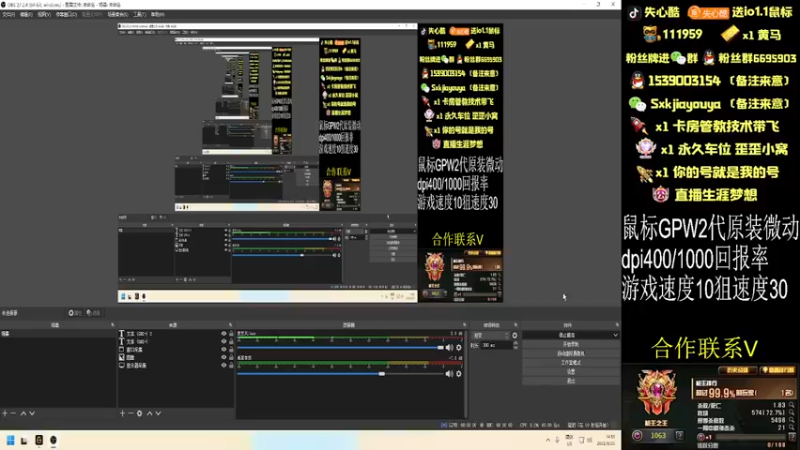This screenshot has width=800, height=450.
Task: Move the scene up with the arrow icon
Action: click(x=23, y=413)
